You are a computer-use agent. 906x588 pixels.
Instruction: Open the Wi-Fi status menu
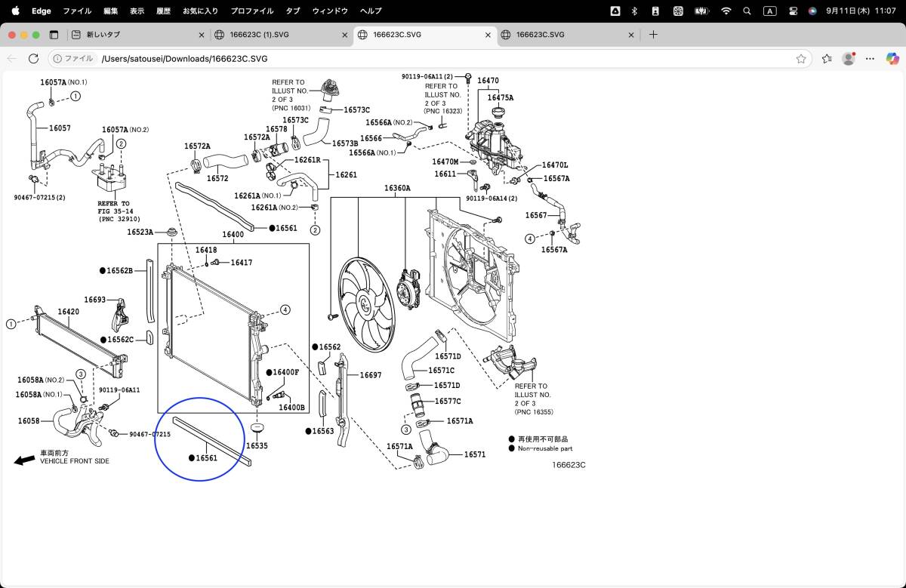coord(726,11)
